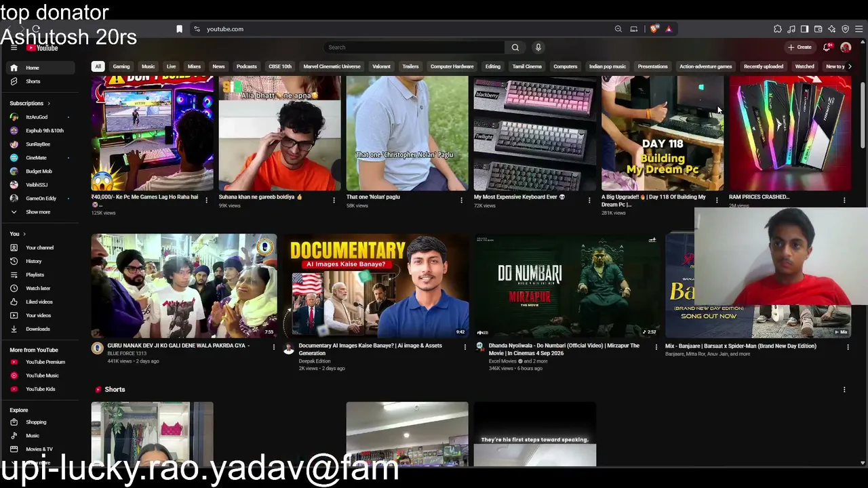
Task: Click the browser zoom magnifier icon
Action: [618, 29]
